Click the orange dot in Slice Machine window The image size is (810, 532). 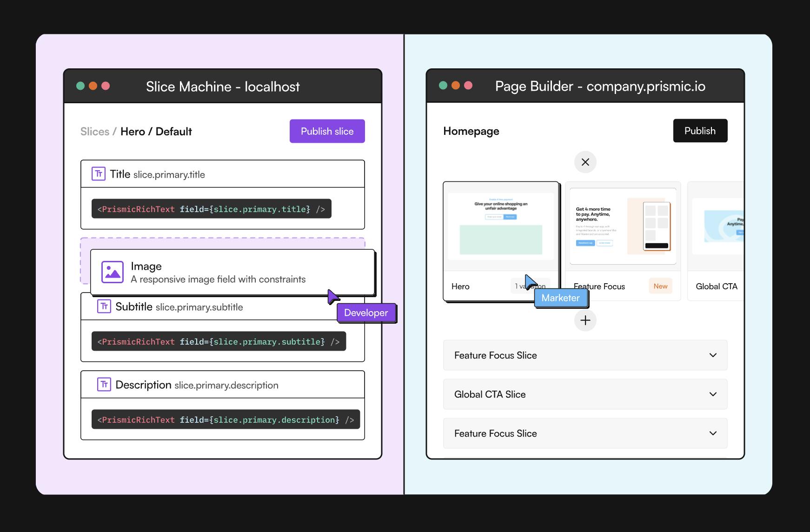93,86
